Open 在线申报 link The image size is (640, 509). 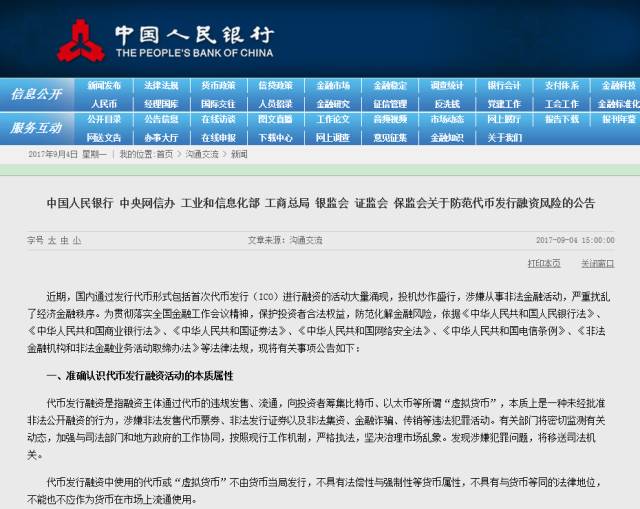click(218, 138)
